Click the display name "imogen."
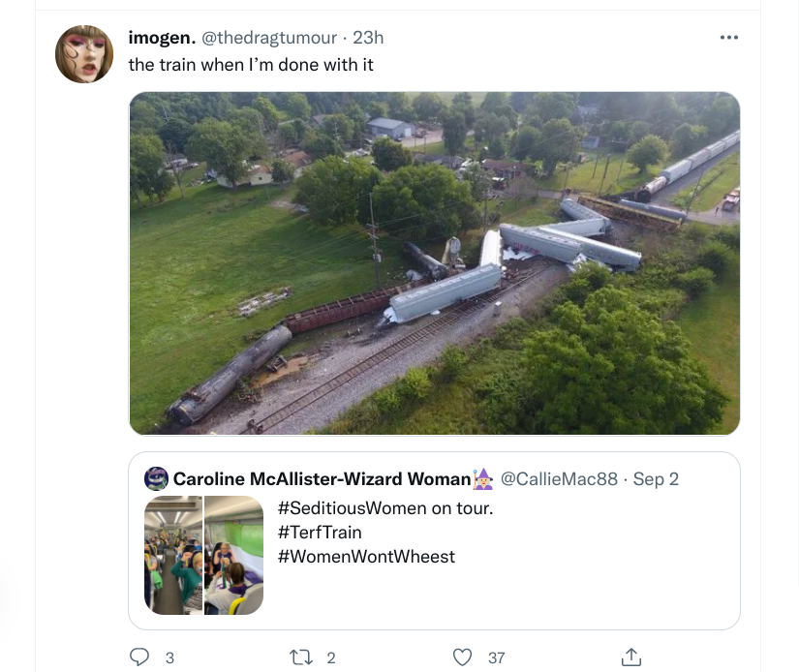This screenshot has width=799, height=672. point(161,38)
